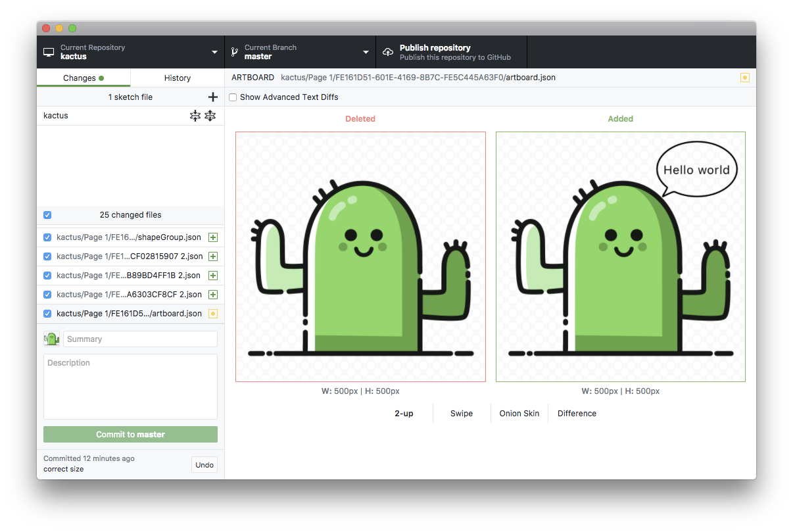This screenshot has width=793, height=532.
Task: Select the Difference comparison mode
Action: coord(577,414)
